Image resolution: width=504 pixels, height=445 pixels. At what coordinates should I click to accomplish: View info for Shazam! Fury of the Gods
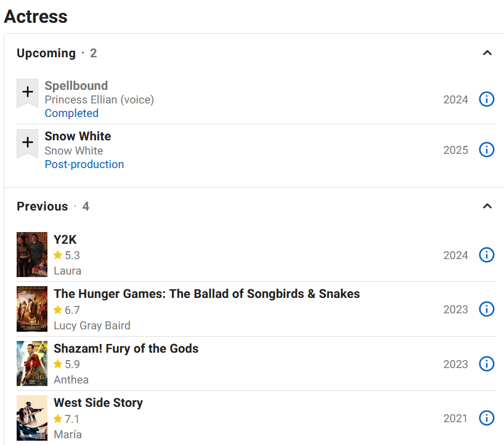click(x=486, y=364)
